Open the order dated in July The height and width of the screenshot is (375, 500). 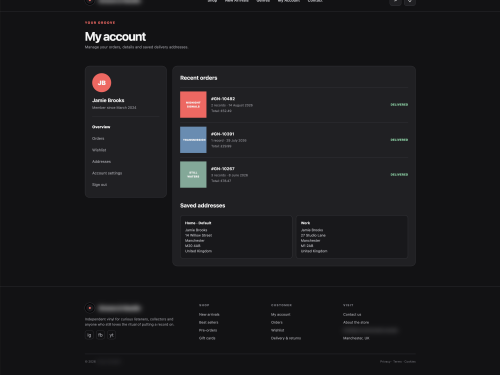point(294,140)
